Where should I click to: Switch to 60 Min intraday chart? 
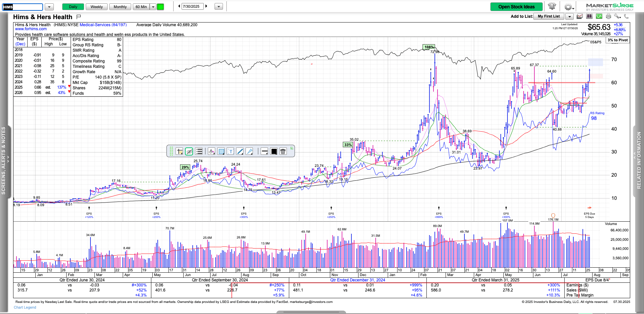click(141, 7)
